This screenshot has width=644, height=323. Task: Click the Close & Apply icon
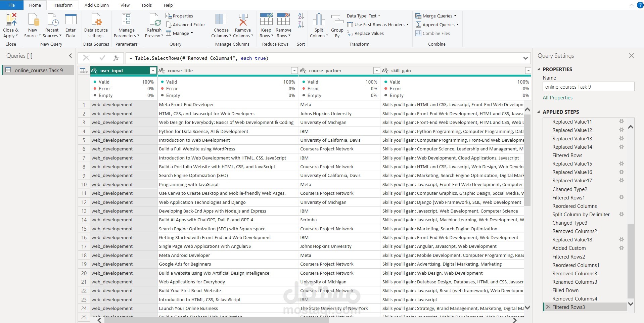point(11,20)
